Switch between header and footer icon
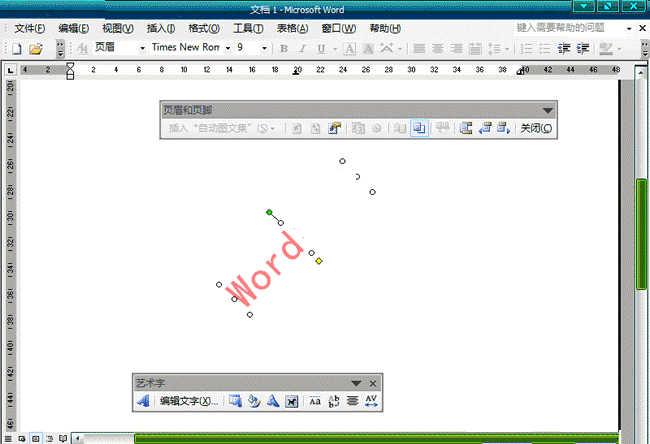Image resolution: width=650 pixels, height=444 pixels. pos(466,128)
